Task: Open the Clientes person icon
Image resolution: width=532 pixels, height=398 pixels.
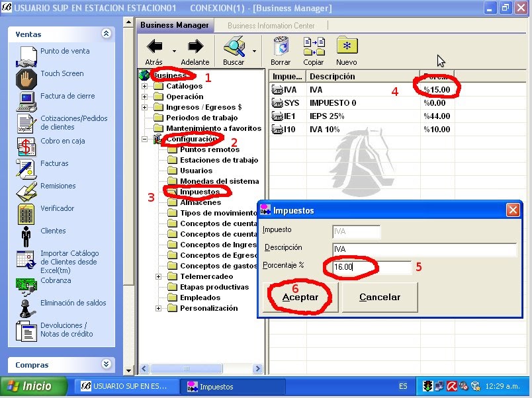Action: click(x=26, y=236)
